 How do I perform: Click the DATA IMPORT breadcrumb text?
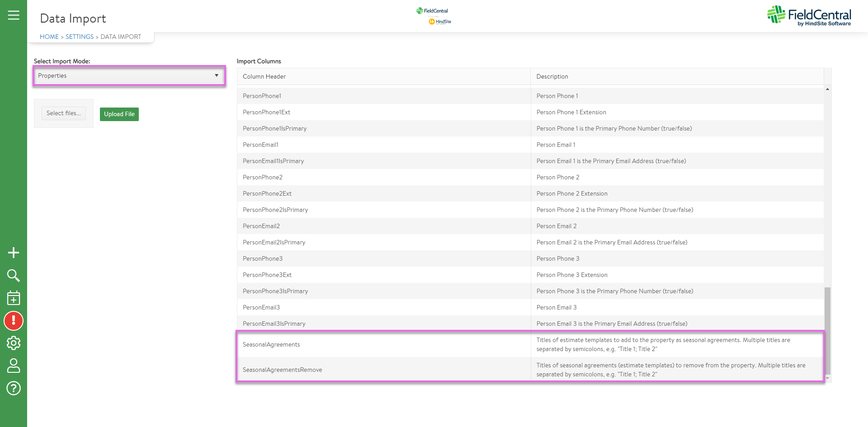pyautogui.click(x=121, y=37)
